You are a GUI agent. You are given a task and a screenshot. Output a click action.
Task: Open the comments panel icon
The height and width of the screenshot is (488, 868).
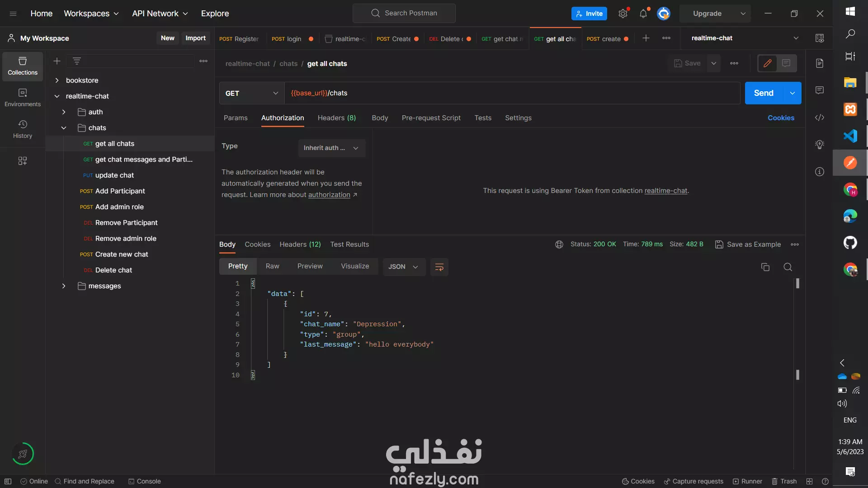point(820,90)
